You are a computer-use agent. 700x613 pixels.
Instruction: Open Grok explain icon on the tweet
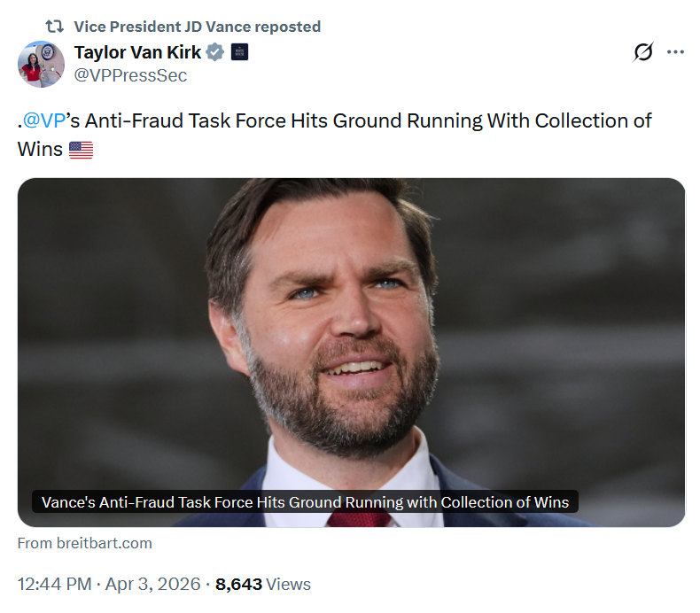pyautogui.click(x=643, y=52)
